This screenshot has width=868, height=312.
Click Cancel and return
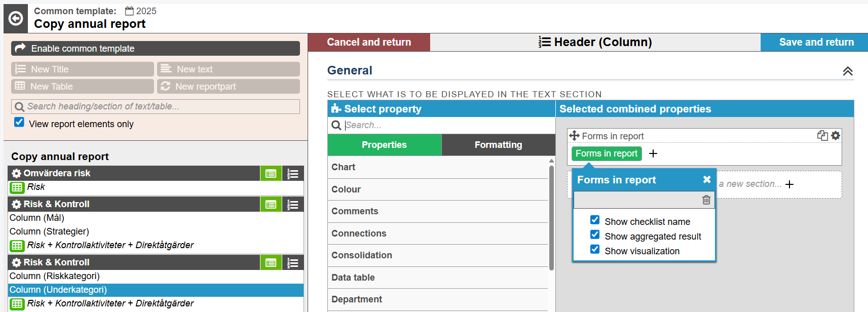369,42
